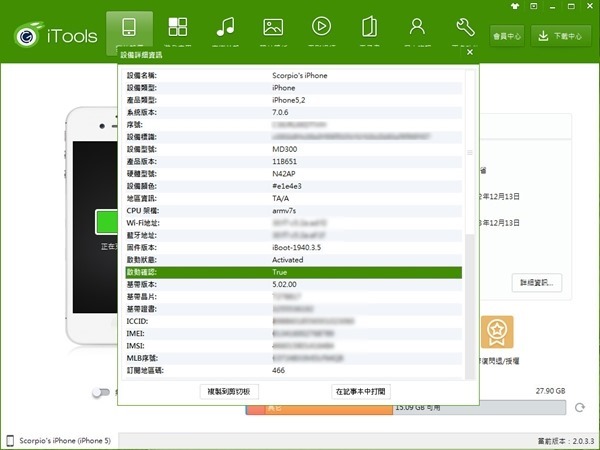Screen dimensions: 600x450
Task: Select the #e1e4e3 device color row
Action: [293, 186]
